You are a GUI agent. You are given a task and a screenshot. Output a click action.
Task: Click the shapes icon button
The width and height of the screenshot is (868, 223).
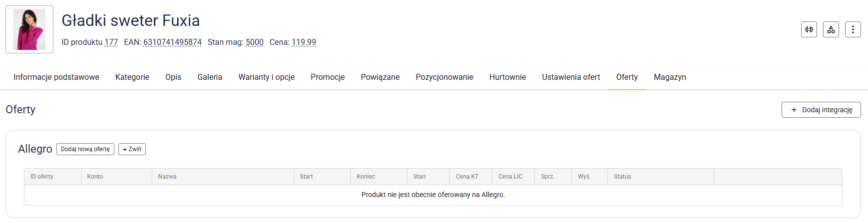coord(831,29)
